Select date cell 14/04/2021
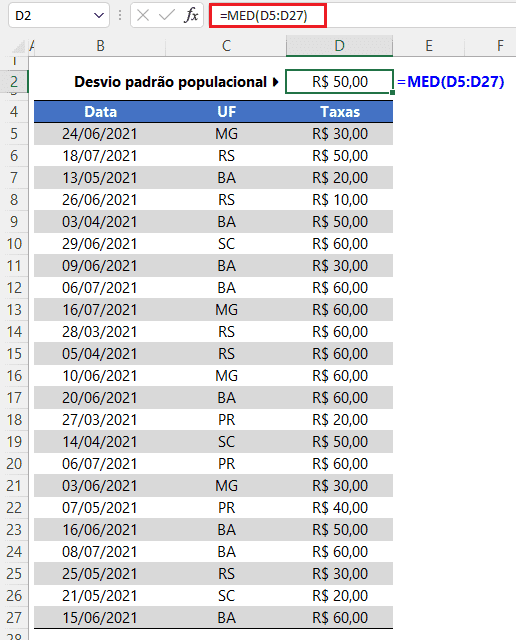The width and height of the screenshot is (516, 640). tap(100, 442)
